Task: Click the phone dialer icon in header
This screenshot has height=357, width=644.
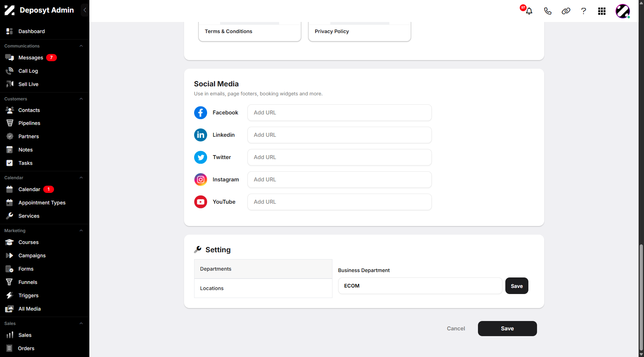Action: coord(547,11)
